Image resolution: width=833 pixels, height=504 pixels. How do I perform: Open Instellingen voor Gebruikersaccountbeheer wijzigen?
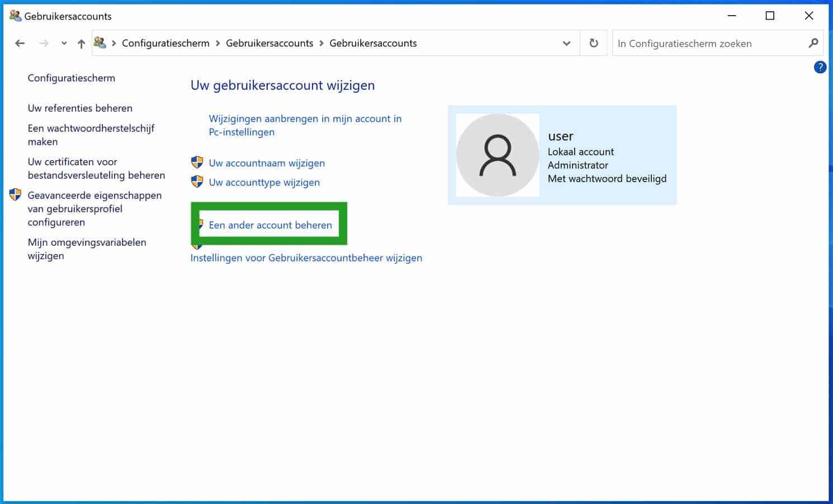(306, 258)
